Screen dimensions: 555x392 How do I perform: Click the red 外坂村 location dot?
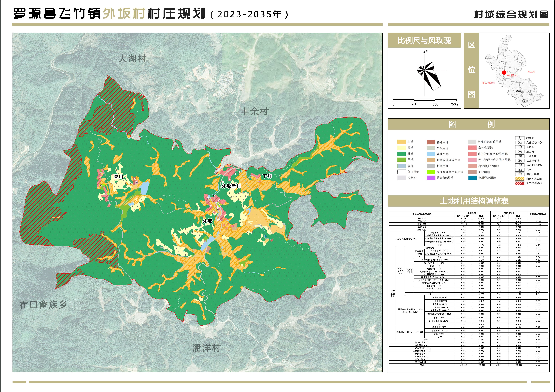504,73
